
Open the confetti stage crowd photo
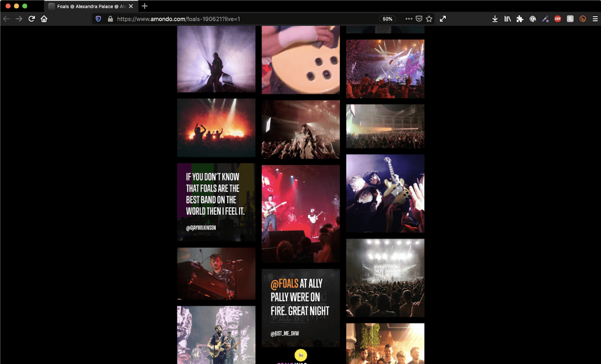coord(385,69)
